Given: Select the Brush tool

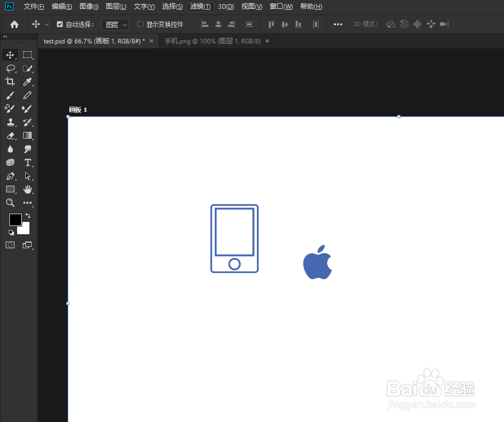Looking at the screenshot, I should tap(10, 95).
